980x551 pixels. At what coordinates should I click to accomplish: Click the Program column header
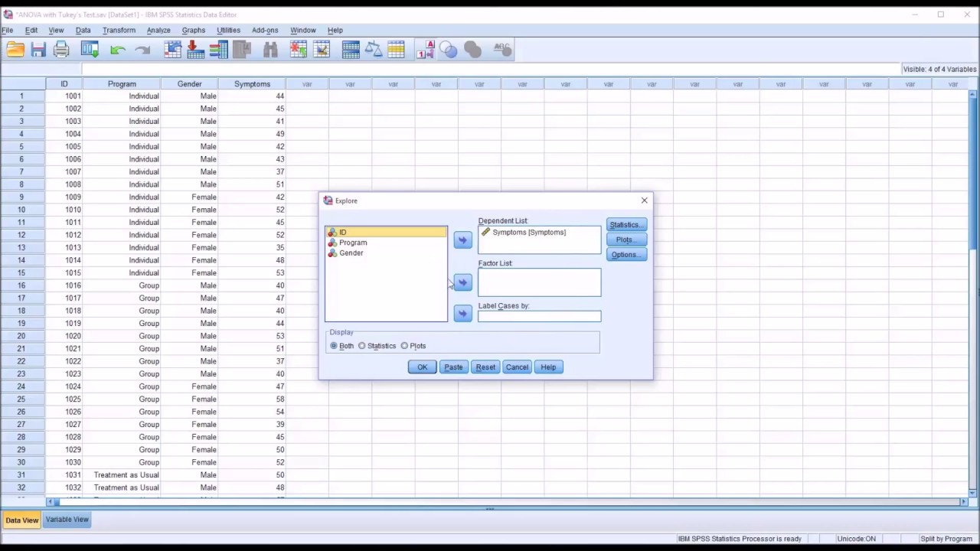(122, 84)
